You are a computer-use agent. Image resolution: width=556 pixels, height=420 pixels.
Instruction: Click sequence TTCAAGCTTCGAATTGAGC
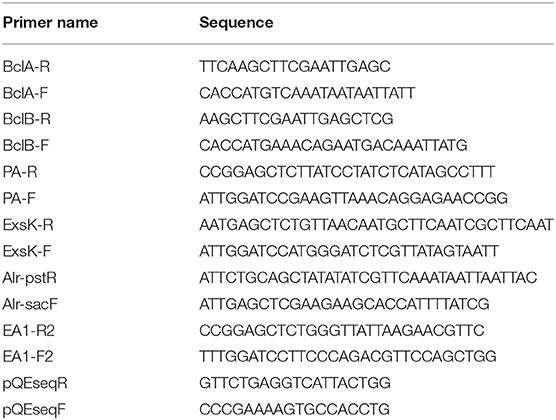point(295,66)
